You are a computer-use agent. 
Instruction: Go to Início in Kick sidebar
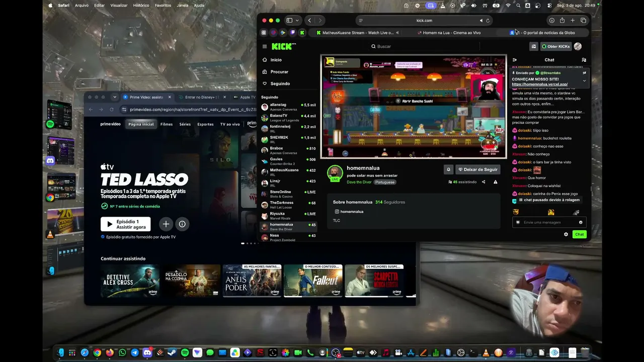276,60
